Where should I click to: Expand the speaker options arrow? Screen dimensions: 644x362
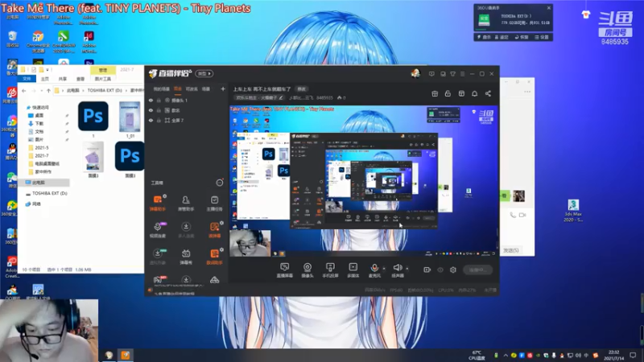point(407,269)
